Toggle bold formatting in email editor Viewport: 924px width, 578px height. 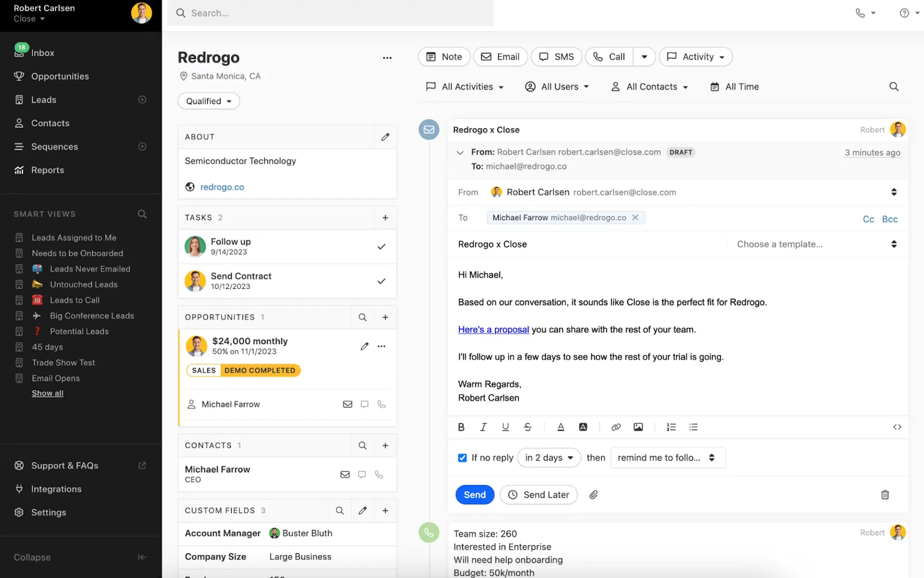pos(461,427)
